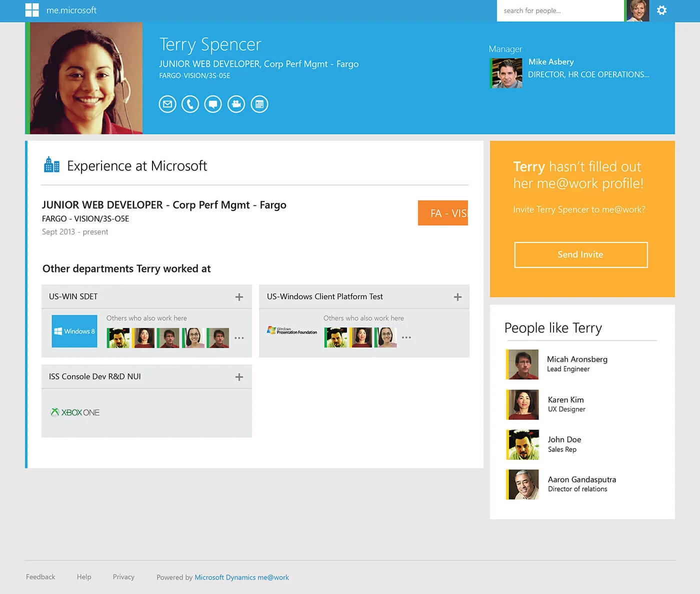Click 'Invite Terry Spencer to me@work?' text

click(579, 209)
